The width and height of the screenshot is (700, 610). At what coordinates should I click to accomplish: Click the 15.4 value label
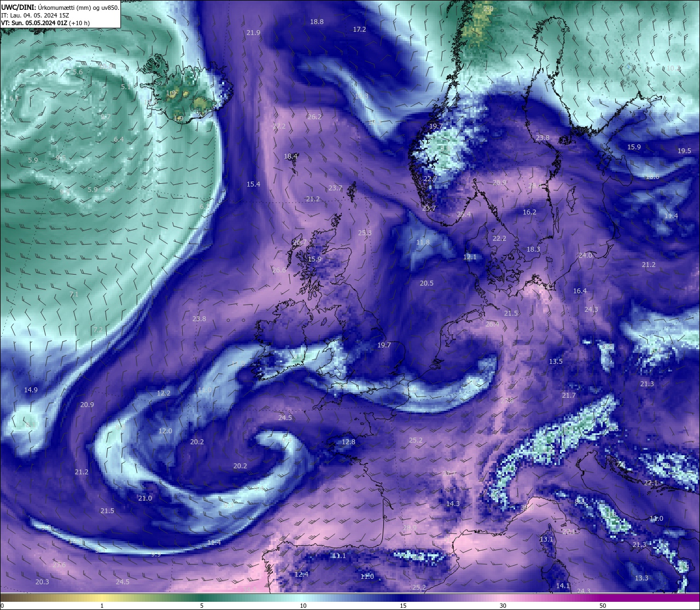coord(253,184)
